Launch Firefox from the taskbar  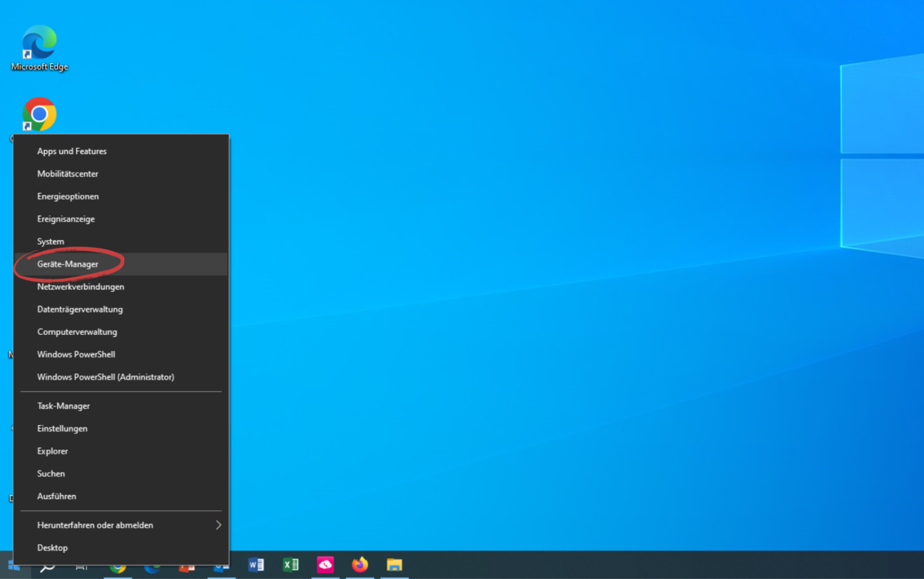coord(360,566)
